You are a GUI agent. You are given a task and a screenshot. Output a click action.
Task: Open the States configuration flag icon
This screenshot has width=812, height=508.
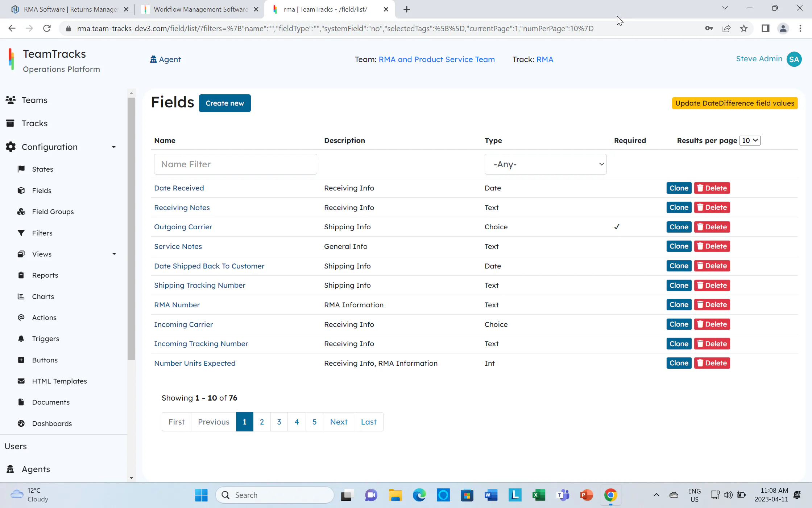point(21,169)
